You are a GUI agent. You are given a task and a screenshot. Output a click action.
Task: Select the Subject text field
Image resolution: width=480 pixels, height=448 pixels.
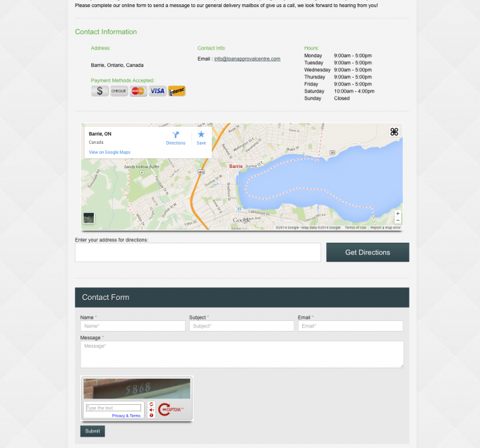(241, 326)
